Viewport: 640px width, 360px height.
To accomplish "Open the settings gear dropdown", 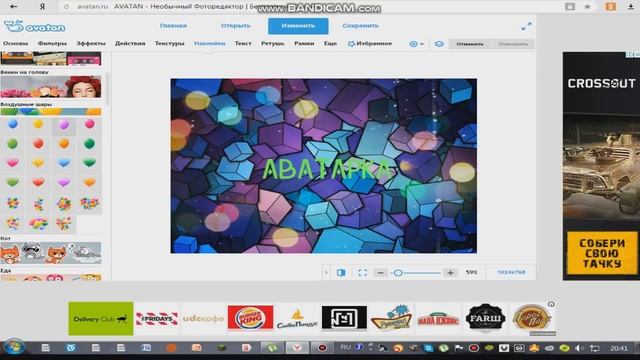I will 416,44.
